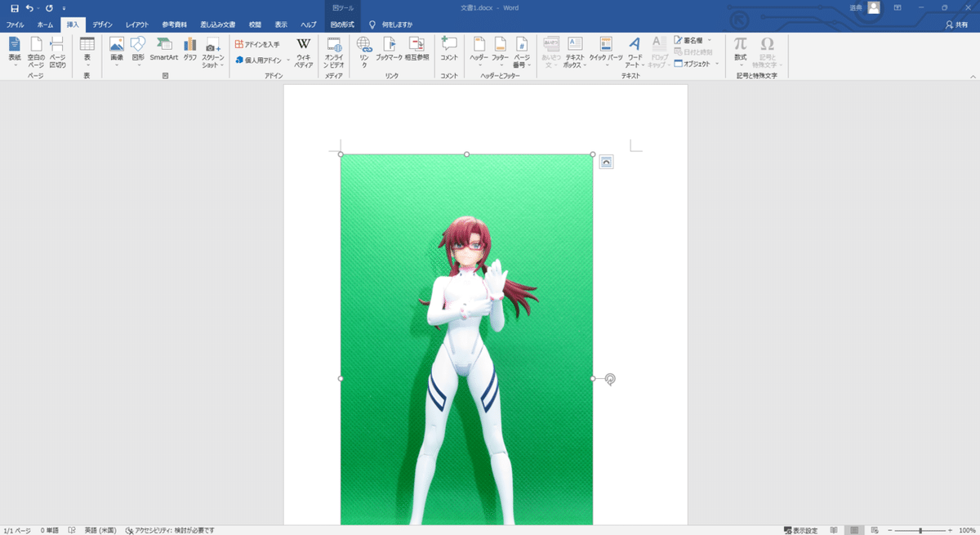Image resolution: width=980 pixels, height=535 pixels.
Task: Open the フッター footer dropdown
Action: point(500,51)
